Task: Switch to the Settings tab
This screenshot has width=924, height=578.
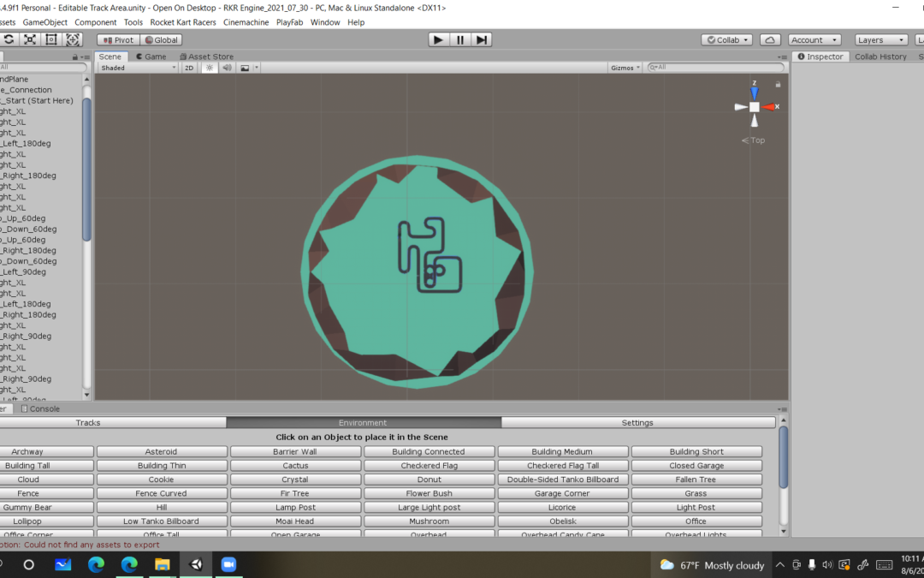Action: point(637,423)
